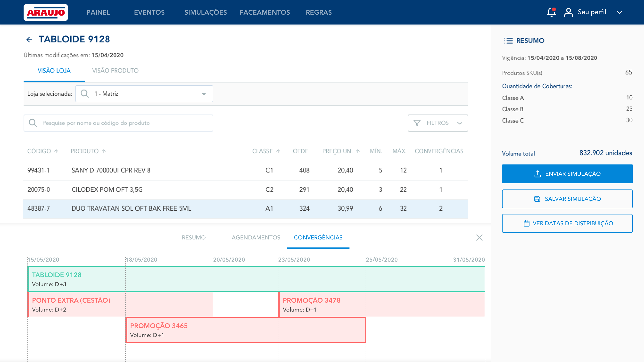Sort the Classe column arrow
The image size is (644, 362).
(x=278, y=151)
